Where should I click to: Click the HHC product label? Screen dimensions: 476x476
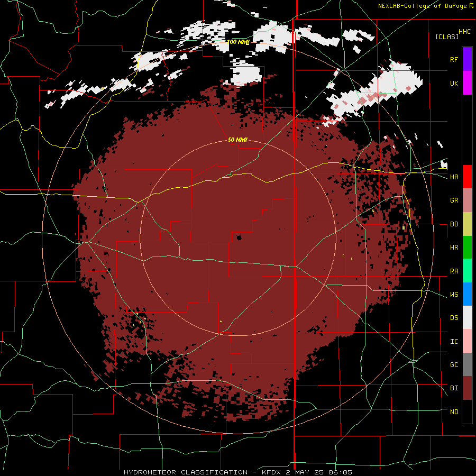point(464,32)
